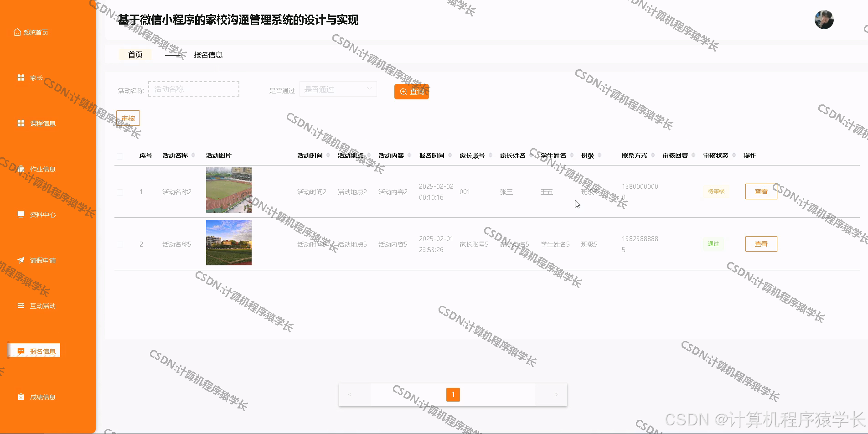Sort by 学生姓名 column arrows

[572, 155]
